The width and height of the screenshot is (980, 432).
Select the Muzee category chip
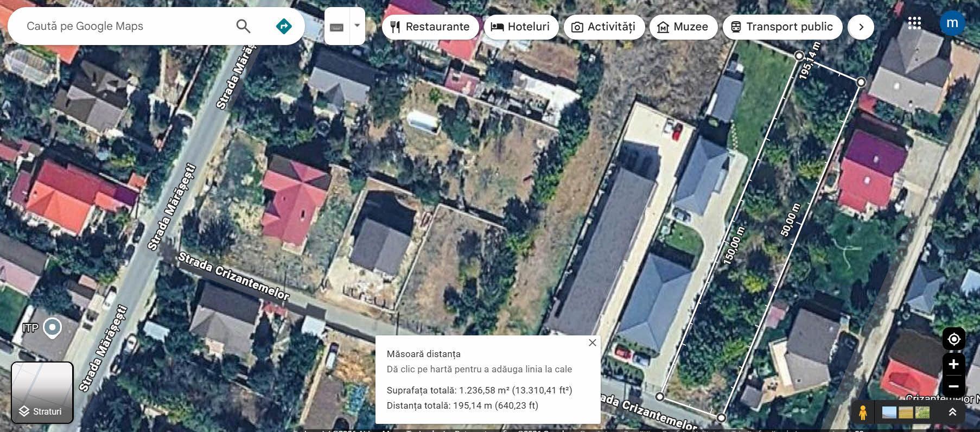[683, 27]
